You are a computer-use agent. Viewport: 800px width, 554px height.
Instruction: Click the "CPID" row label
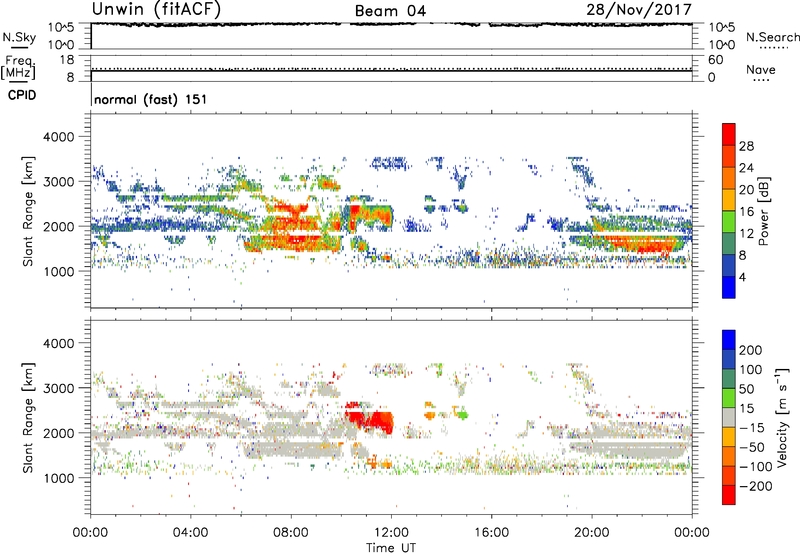[22, 95]
